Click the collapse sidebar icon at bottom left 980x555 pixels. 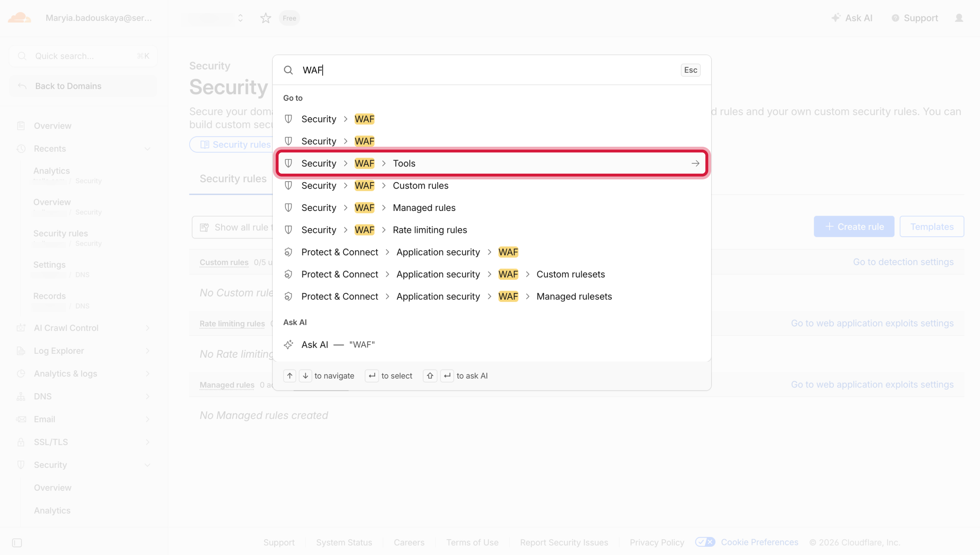[17, 542]
